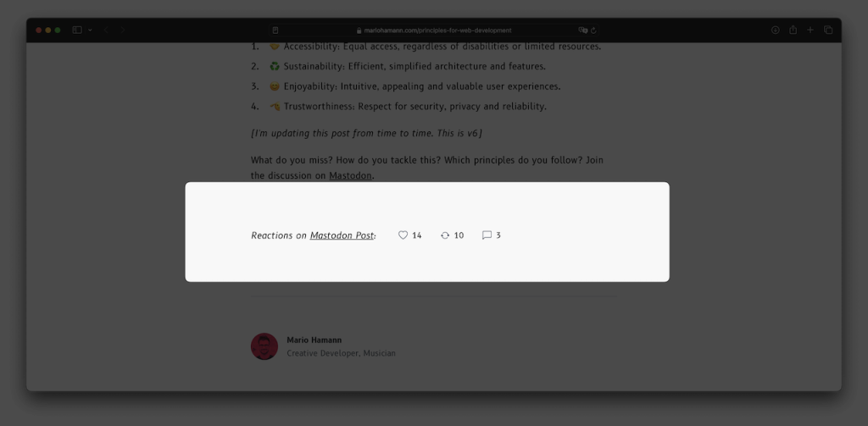868x426 pixels.
Task: Select the replies count 3
Action: pos(498,235)
